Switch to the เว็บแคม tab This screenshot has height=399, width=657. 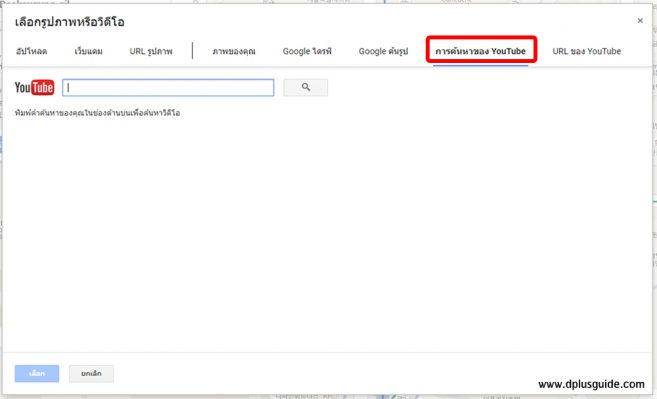(88, 51)
